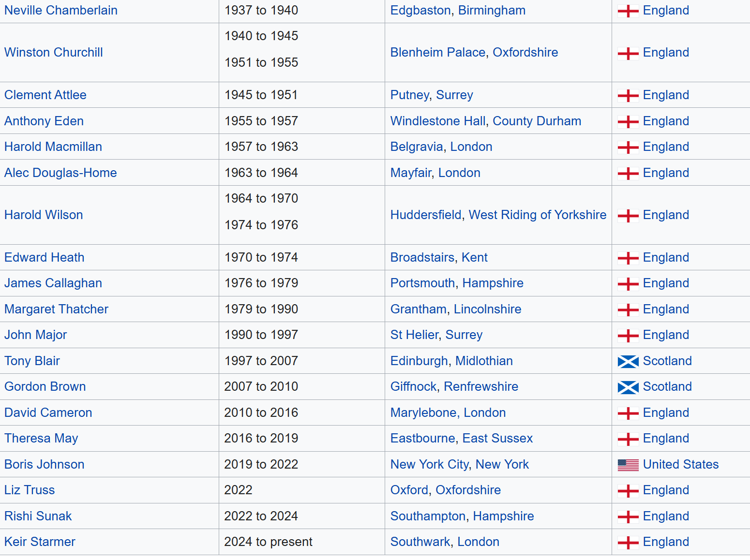Click the England flag in Winston Churchill's row
The width and height of the screenshot is (750, 560).
click(x=628, y=53)
